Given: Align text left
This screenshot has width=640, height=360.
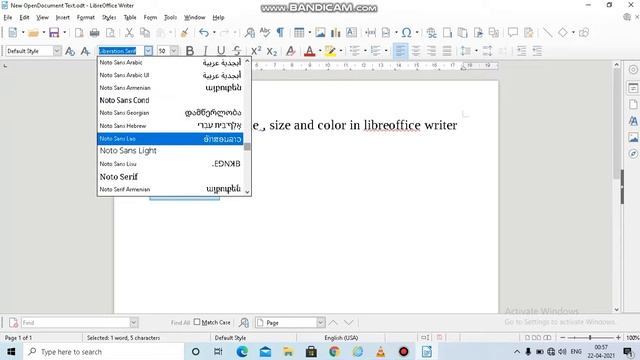Looking at the screenshot, I should [400, 51].
